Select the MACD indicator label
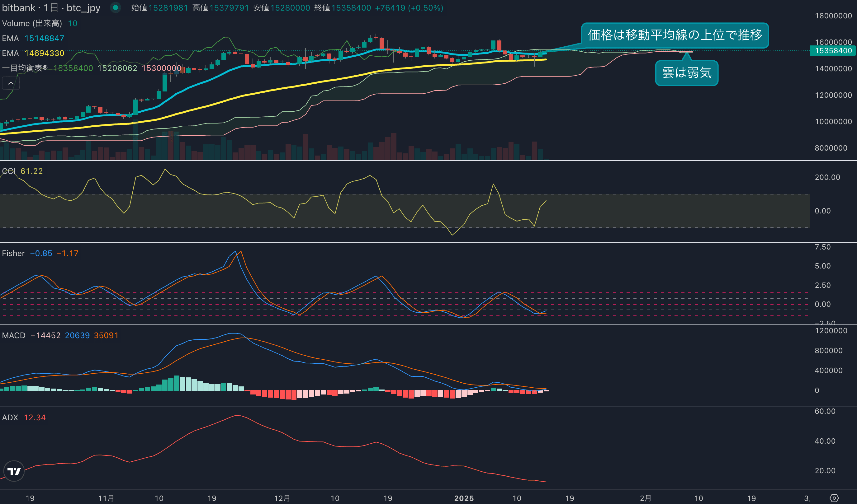The width and height of the screenshot is (857, 504). 14,335
